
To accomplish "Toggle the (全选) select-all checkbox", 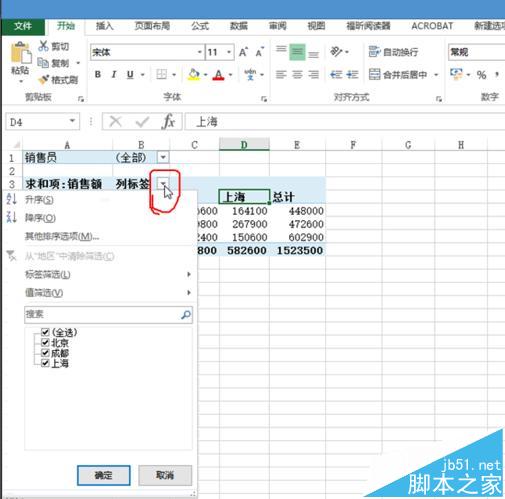I will 45,332.
